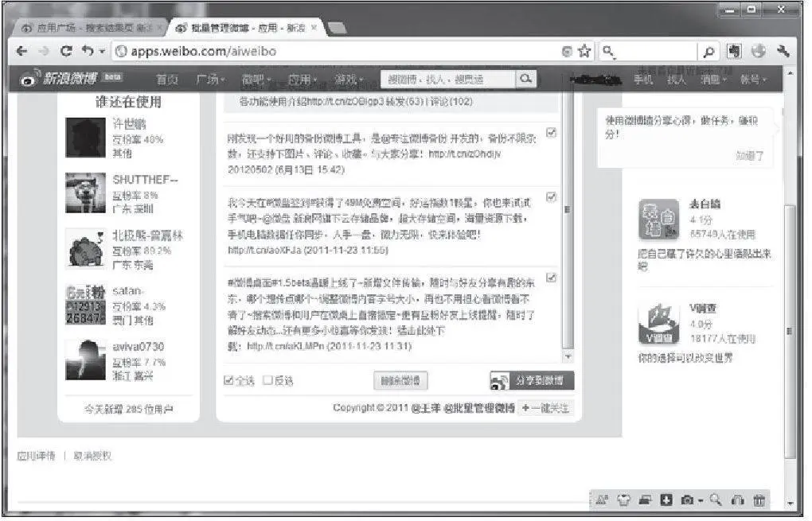Click the 删除微博 button
Viewport: 812px width, 521px height.
pyautogui.click(x=400, y=380)
